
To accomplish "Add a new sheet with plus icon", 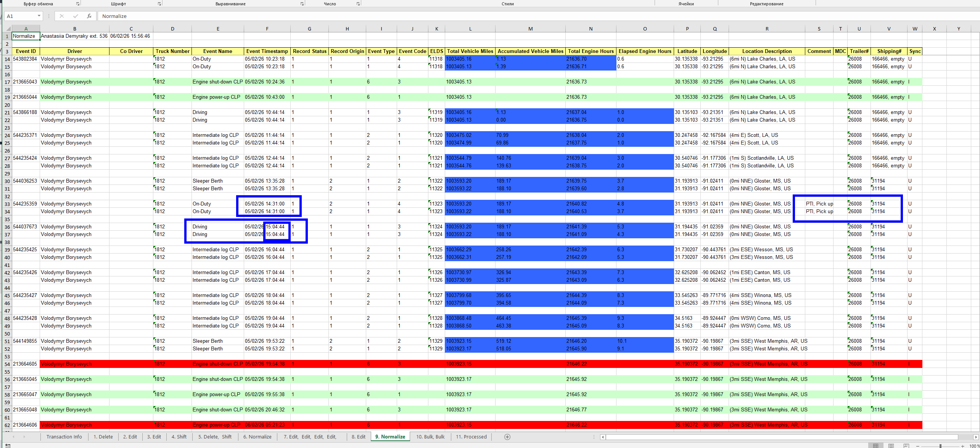I will pyautogui.click(x=507, y=437).
